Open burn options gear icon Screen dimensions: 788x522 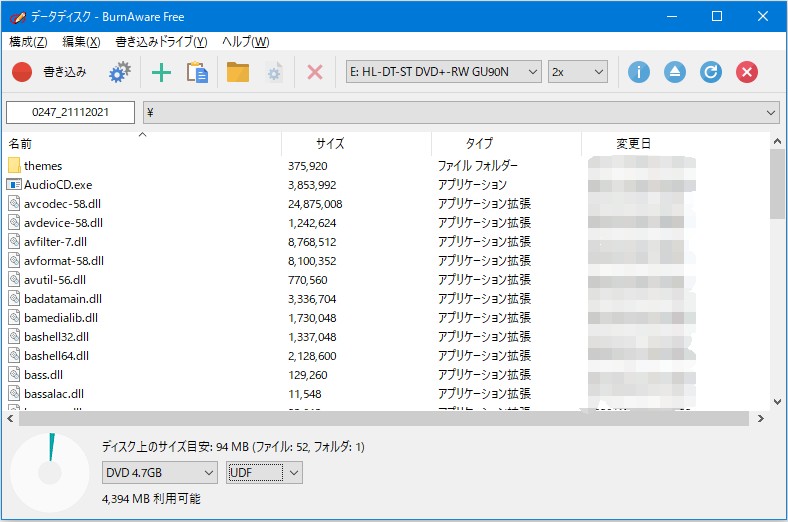click(120, 72)
